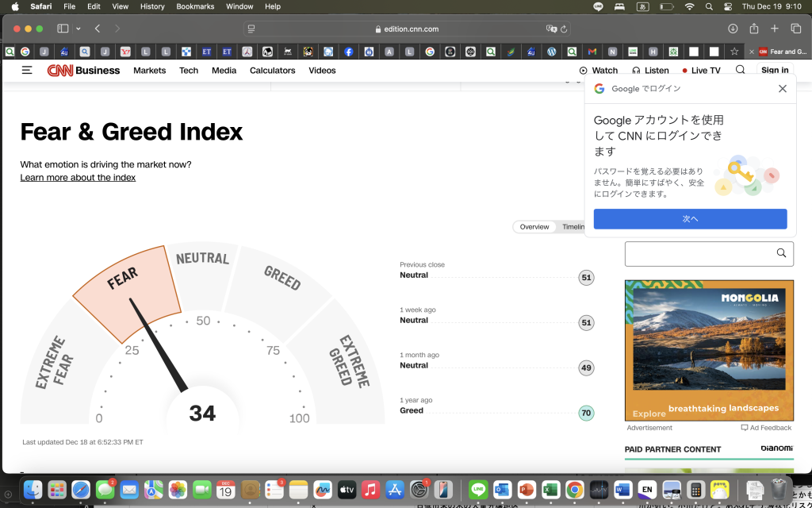
Task: Go to the Markets section
Action: (x=149, y=71)
